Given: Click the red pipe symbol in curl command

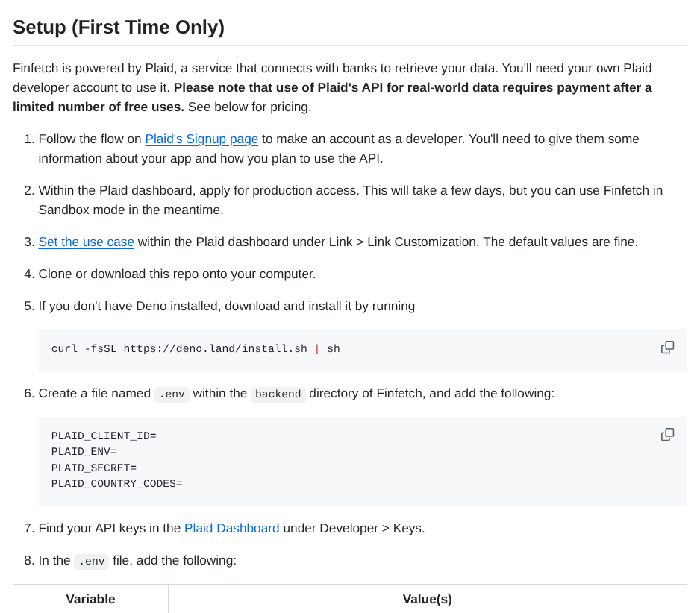Looking at the screenshot, I should coord(317,348).
